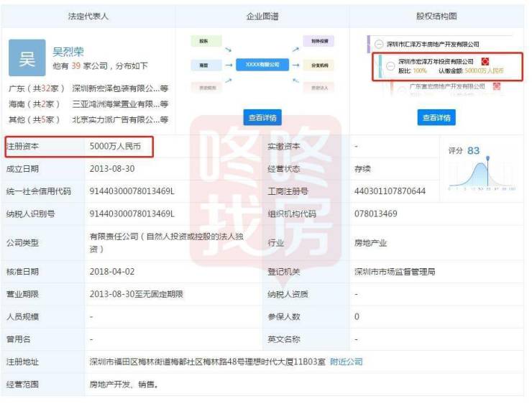532x404 pixels.
Task: Click 营业期限 value 2013-08-30至无固定期限
Action: (x=136, y=294)
